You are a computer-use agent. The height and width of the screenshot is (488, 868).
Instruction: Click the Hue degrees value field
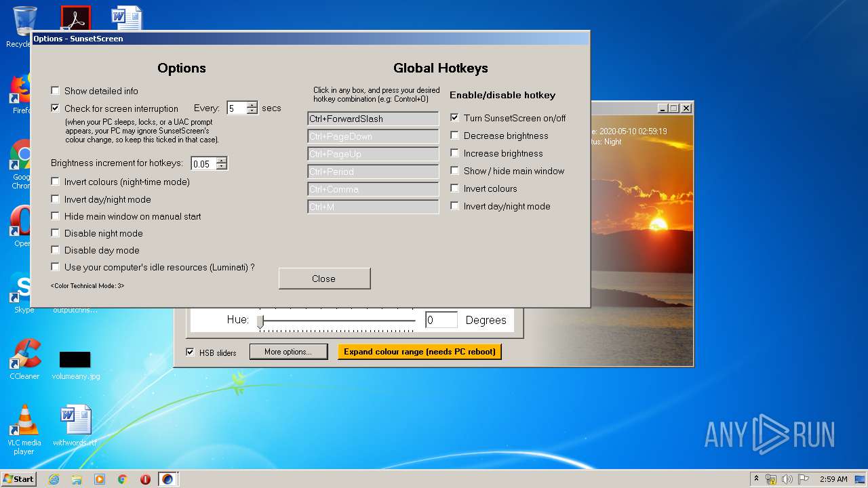(x=441, y=320)
